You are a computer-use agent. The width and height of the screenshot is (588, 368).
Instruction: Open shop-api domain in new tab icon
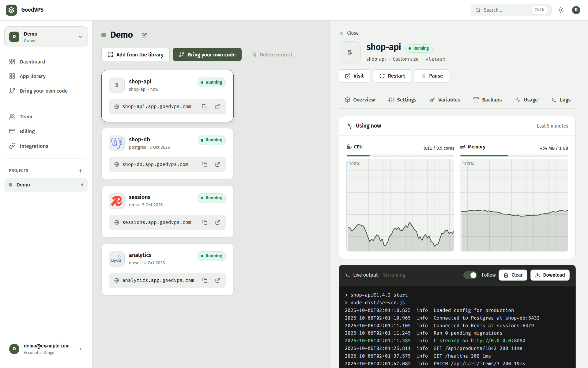218,107
